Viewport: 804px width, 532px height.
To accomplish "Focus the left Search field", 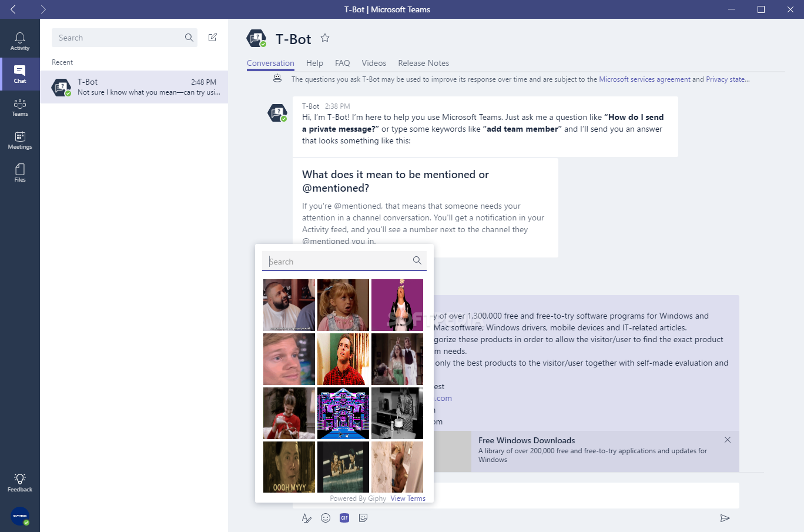I will tap(125, 38).
